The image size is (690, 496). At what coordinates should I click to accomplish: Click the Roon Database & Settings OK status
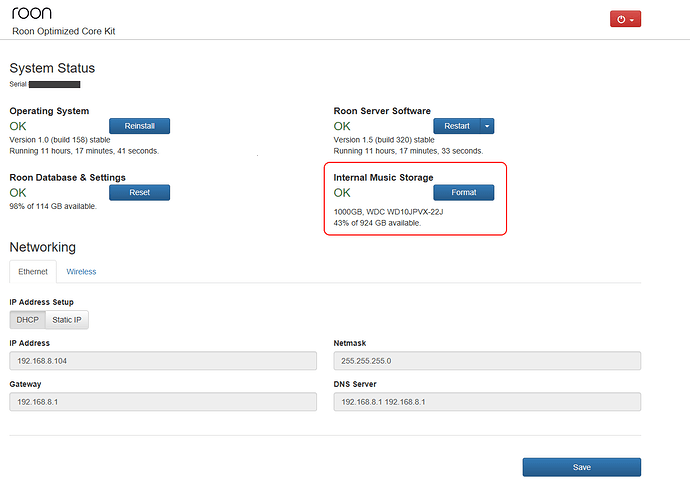[x=18, y=193]
